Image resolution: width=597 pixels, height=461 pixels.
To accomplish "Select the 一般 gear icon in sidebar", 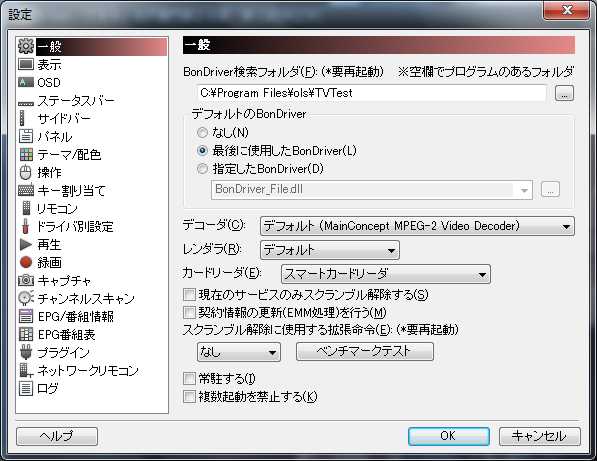I will click(x=26, y=46).
